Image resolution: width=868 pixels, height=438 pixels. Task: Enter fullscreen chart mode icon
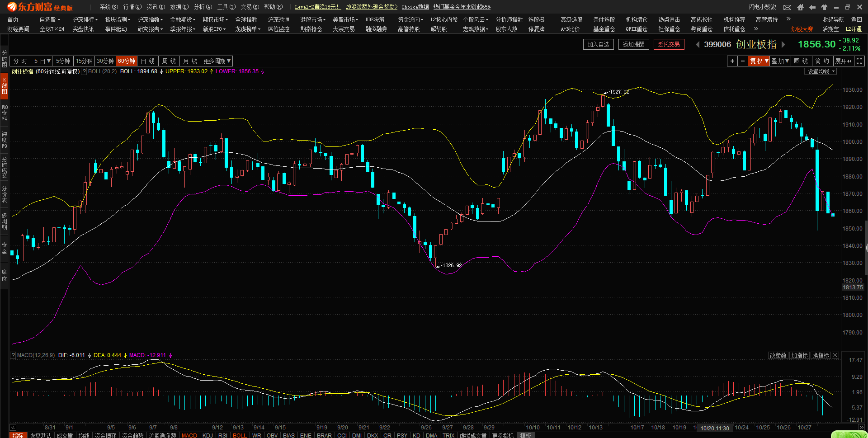(859, 61)
